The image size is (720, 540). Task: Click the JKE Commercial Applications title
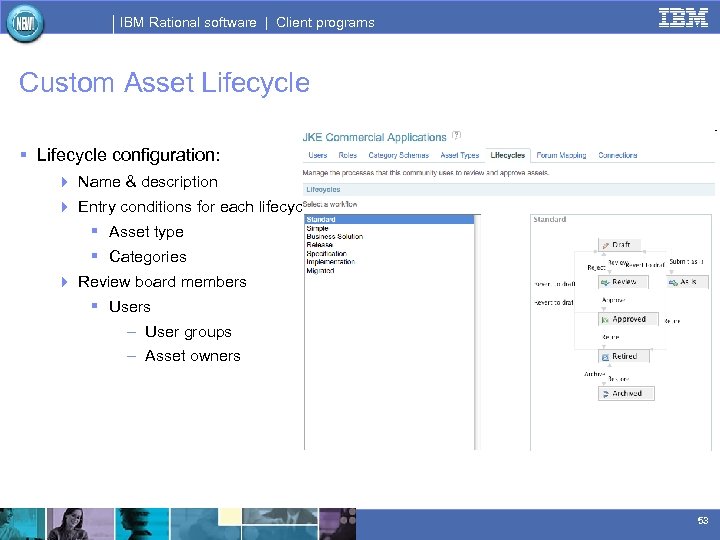pos(374,137)
